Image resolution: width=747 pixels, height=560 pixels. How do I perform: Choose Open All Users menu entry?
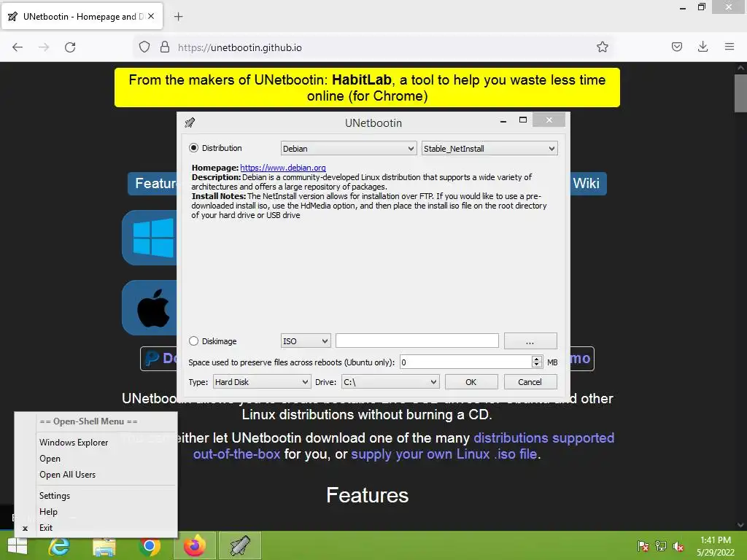[106, 475]
